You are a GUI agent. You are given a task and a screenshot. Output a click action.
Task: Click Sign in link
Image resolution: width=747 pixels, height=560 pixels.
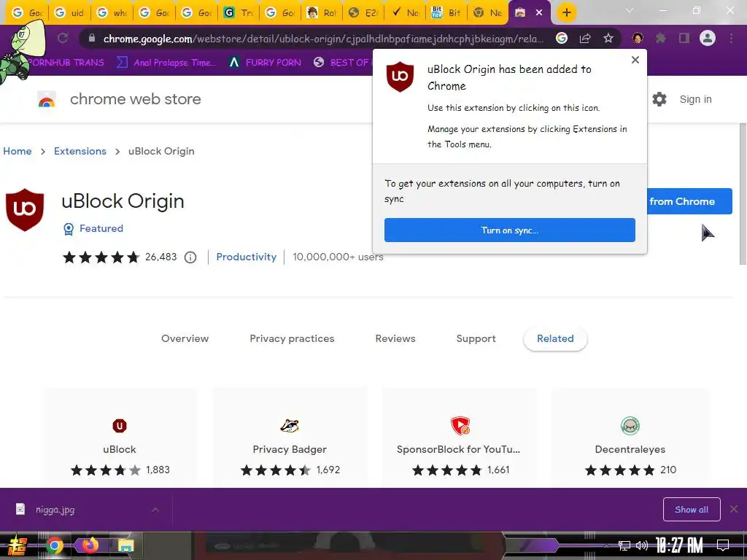point(695,99)
